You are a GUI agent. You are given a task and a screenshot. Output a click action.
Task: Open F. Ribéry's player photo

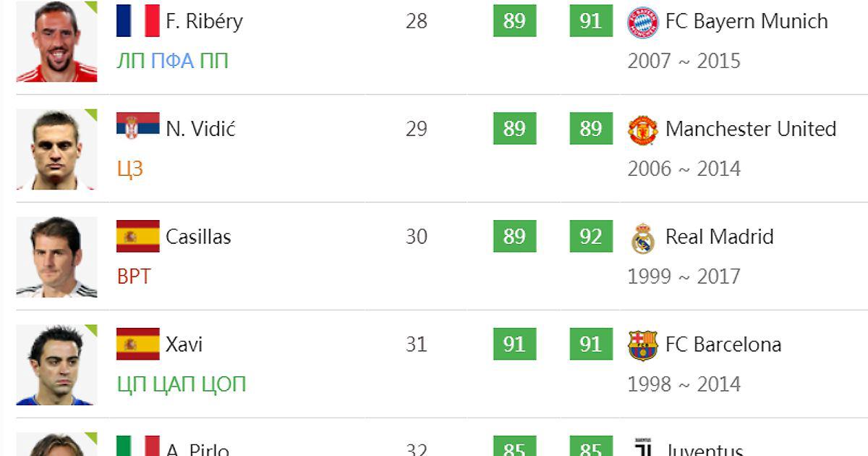pyautogui.click(x=56, y=42)
